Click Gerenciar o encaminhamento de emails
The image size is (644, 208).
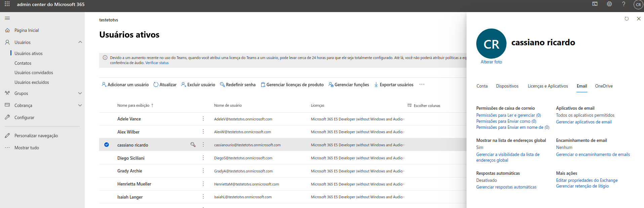coord(593,154)
